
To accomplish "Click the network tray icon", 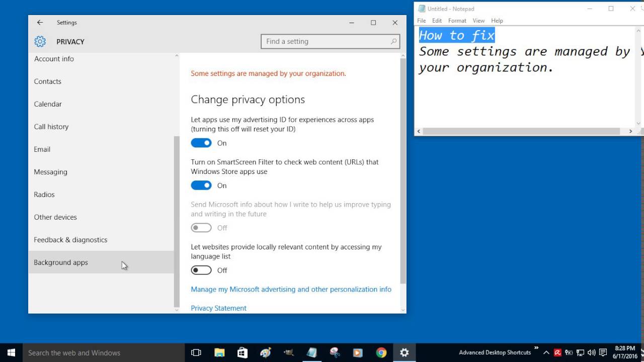I will [x=580, y=352].
